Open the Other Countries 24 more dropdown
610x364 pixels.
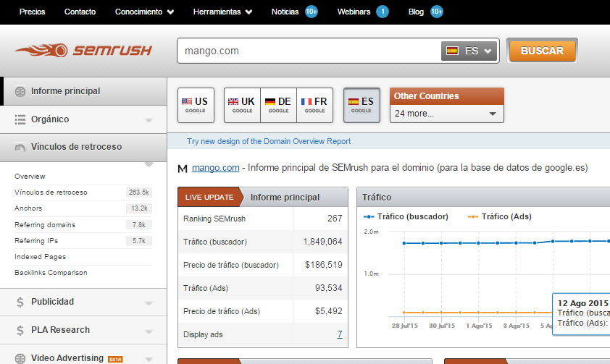pyautogui.click(x=446, y=114)
